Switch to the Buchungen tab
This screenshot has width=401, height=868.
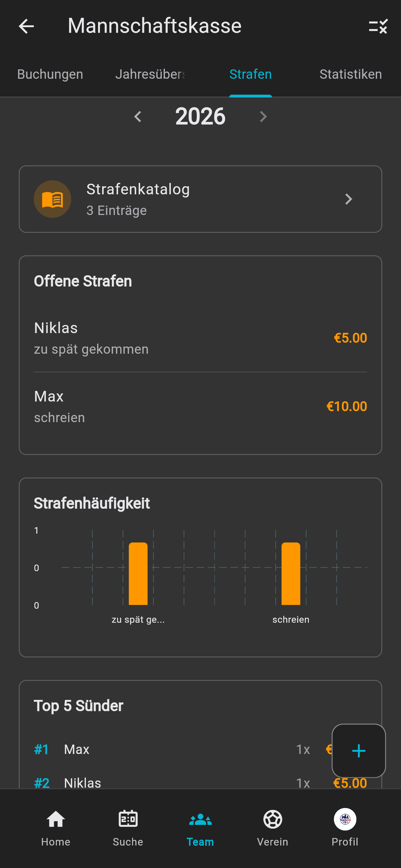tap(50, 74)
